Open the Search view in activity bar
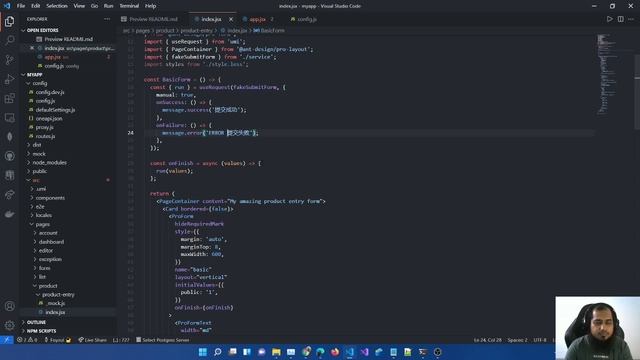Viewport: 640px width, 360px height. (x=9, y=40)
